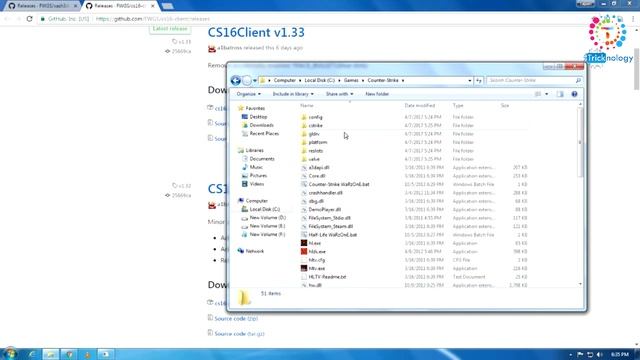
Task: Sort files by Type column header
Action: pos(458,105)
